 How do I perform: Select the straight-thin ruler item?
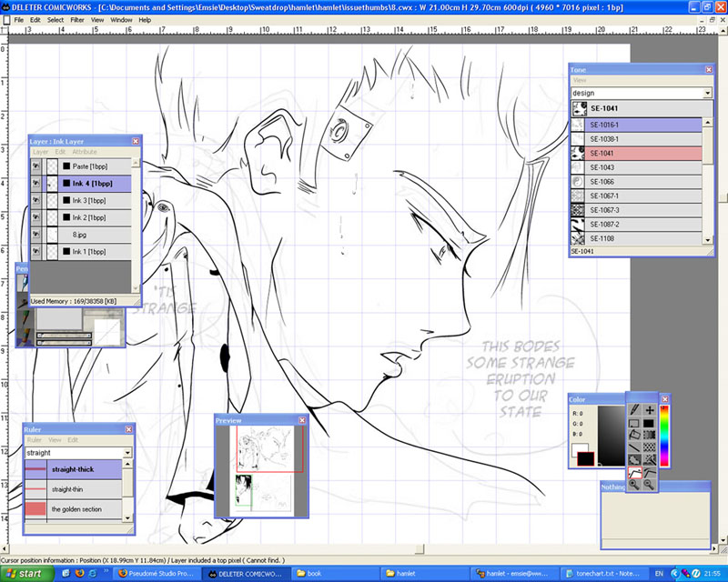tap(74, 489)
